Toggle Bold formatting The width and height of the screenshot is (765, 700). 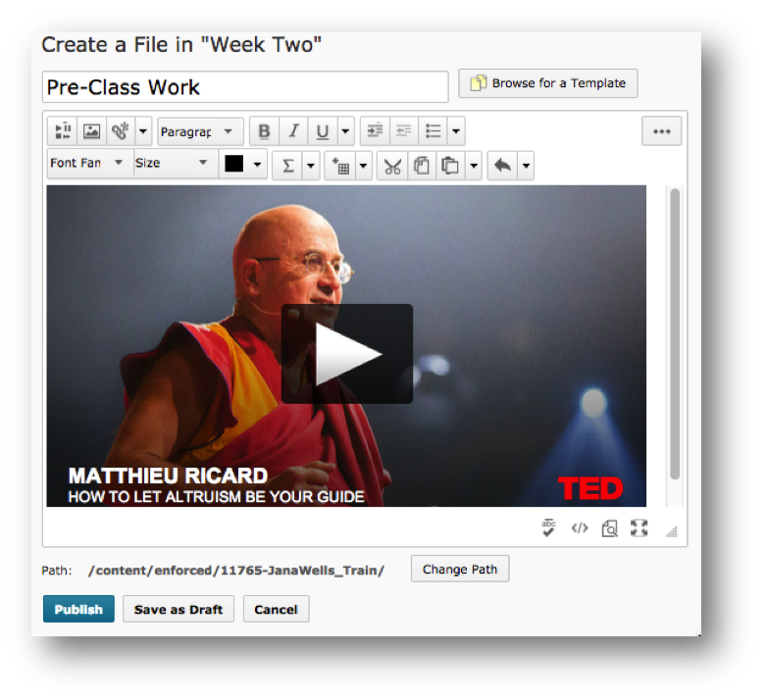point(265,131)
